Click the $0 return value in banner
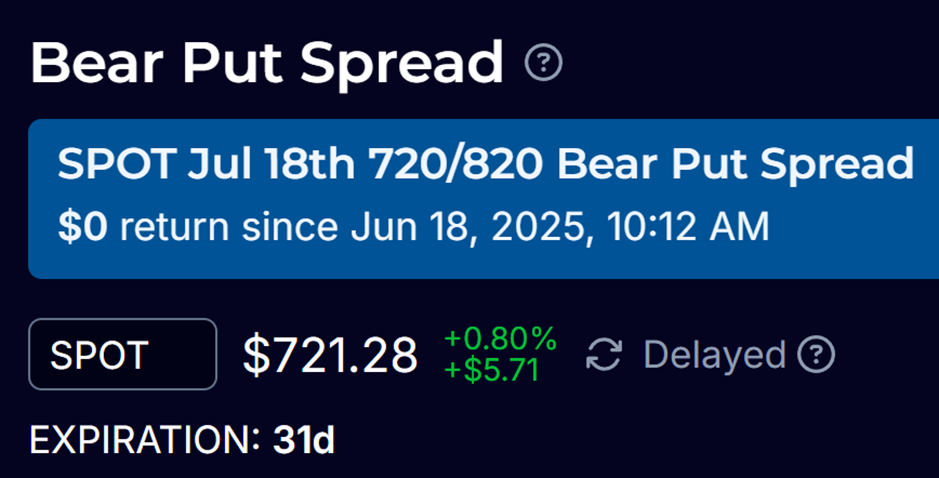The image size is (939, 478). tap(84, 227)
